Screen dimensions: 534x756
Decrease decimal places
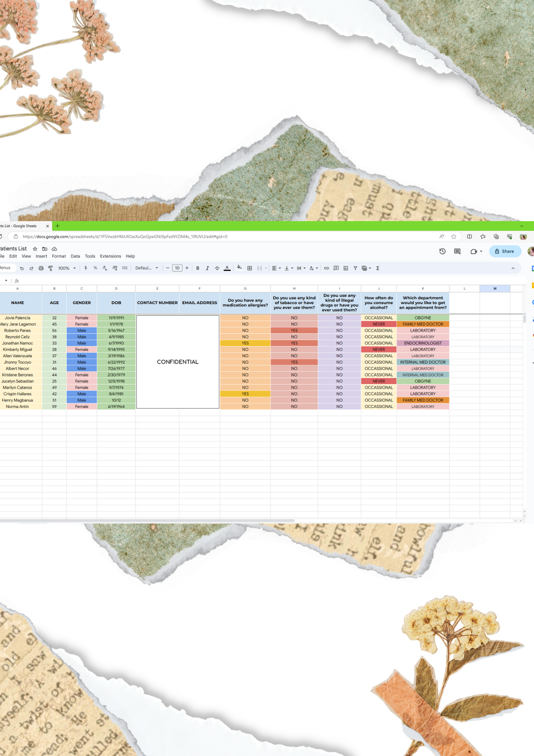point(105,268)
